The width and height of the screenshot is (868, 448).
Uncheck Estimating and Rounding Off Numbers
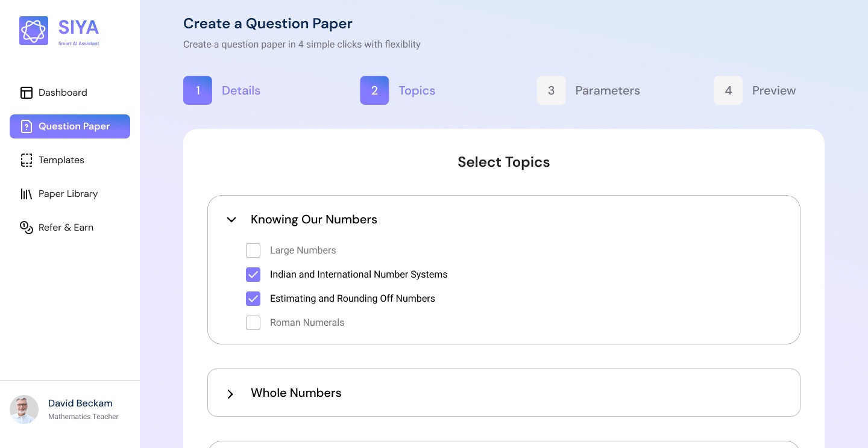pos(253,299)
